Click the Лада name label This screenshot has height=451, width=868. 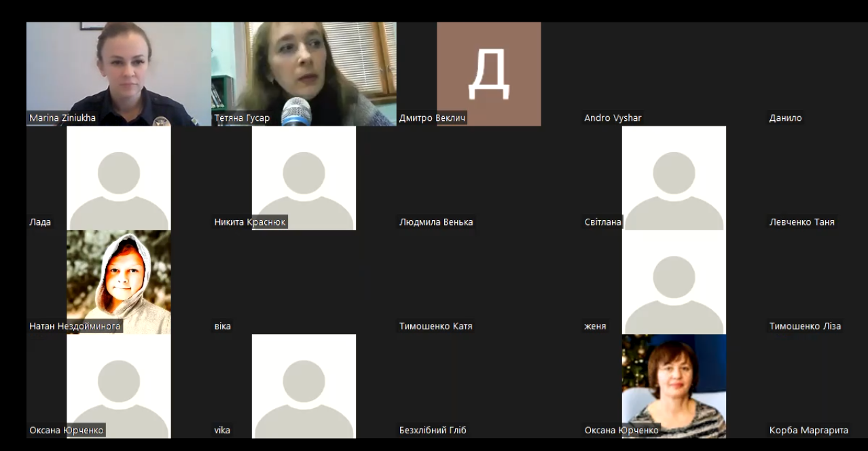[x=40, y=222]
